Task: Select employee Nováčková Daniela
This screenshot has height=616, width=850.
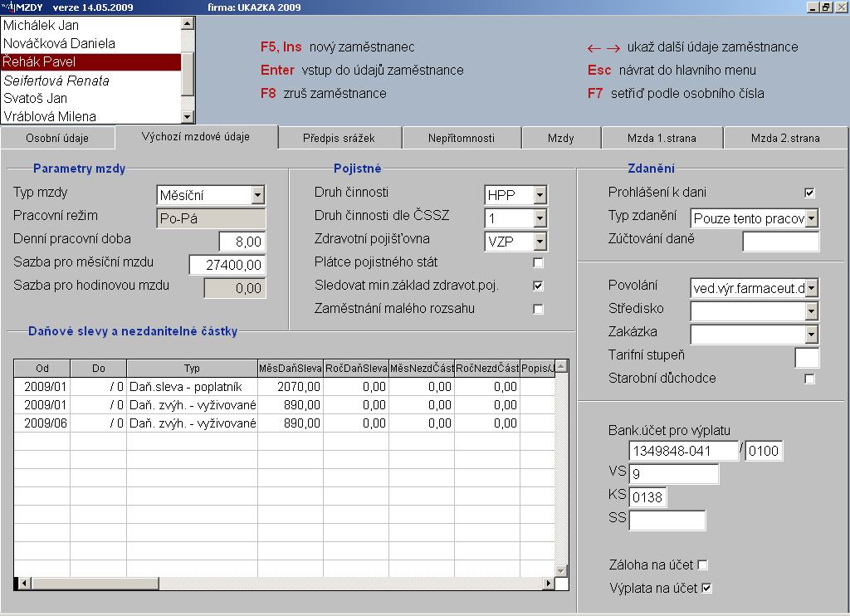Action: pyautogui.click(x=91, y=43)
